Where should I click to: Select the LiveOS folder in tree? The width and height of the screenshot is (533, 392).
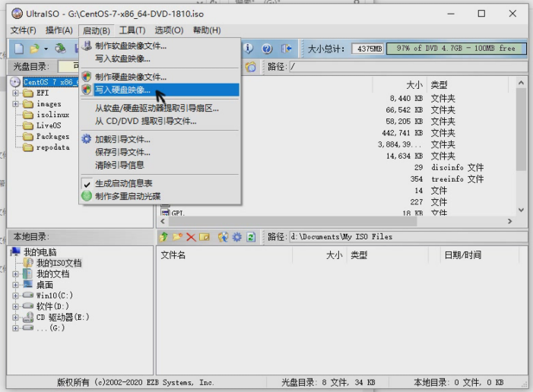coord(49,125)
